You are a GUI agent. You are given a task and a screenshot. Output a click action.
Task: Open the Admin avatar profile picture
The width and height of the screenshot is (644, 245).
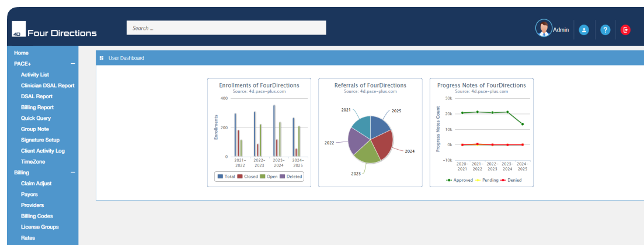click(544, 29)
